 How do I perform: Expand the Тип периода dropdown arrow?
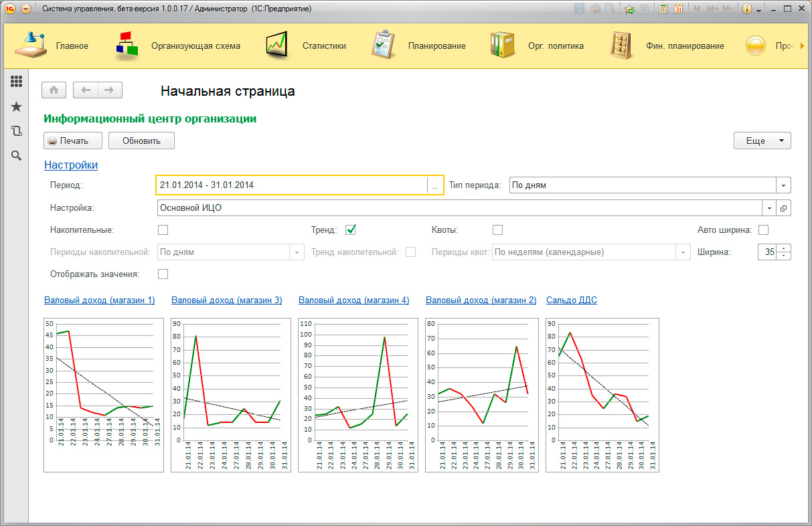(x=784, y=185)
